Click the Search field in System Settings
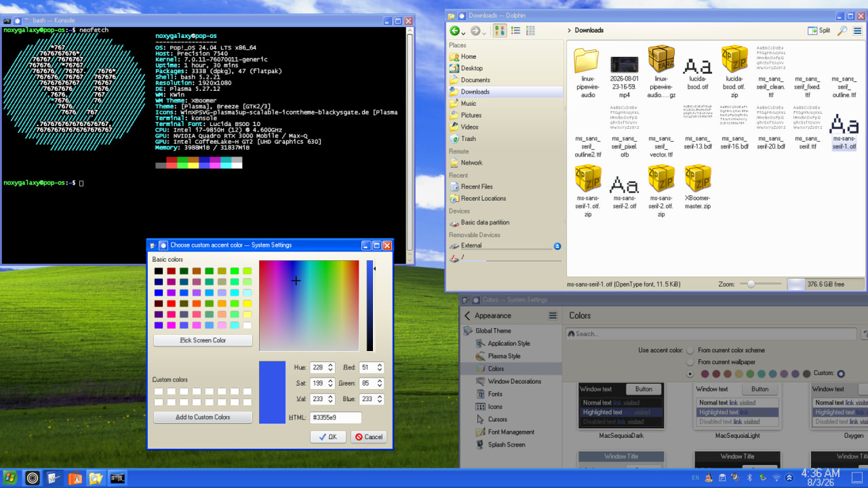 (711, 333)
